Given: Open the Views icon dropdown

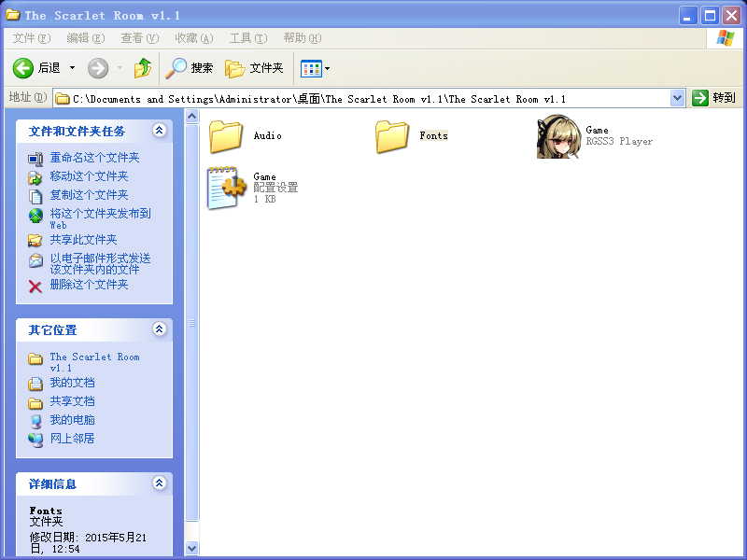Looking at the screenshot, I should 315,68.
